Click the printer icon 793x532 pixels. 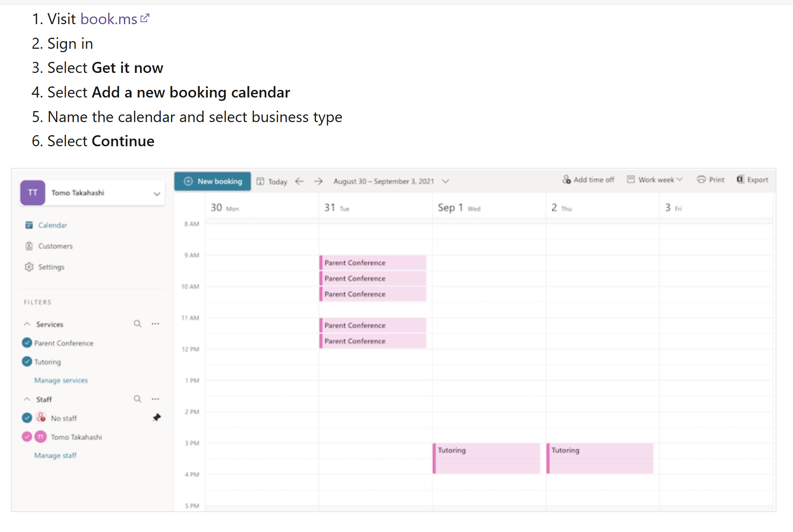pos(701,179)
